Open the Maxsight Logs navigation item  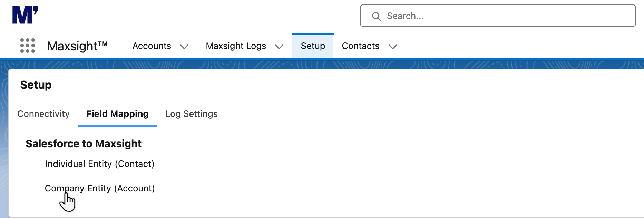click(236, 46)
